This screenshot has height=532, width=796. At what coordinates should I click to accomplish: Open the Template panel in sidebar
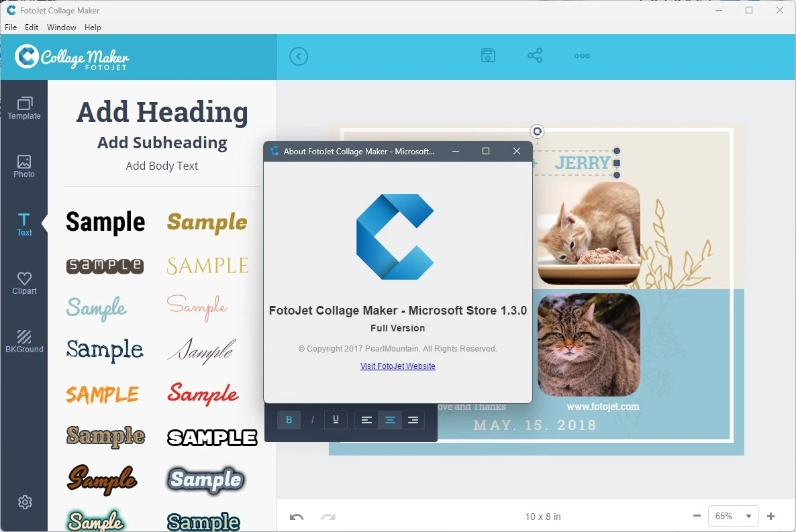tap(24, 108)
